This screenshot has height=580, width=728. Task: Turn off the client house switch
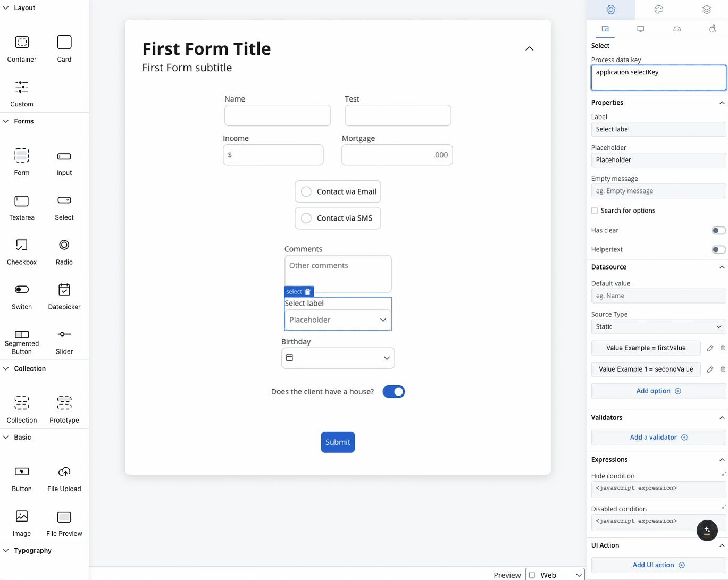394,392
